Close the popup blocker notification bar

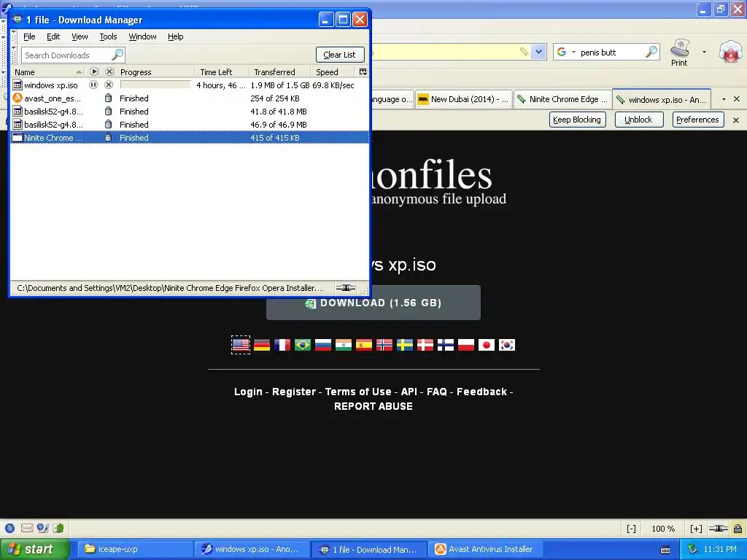pyautogui.click(x=736, y=120)
